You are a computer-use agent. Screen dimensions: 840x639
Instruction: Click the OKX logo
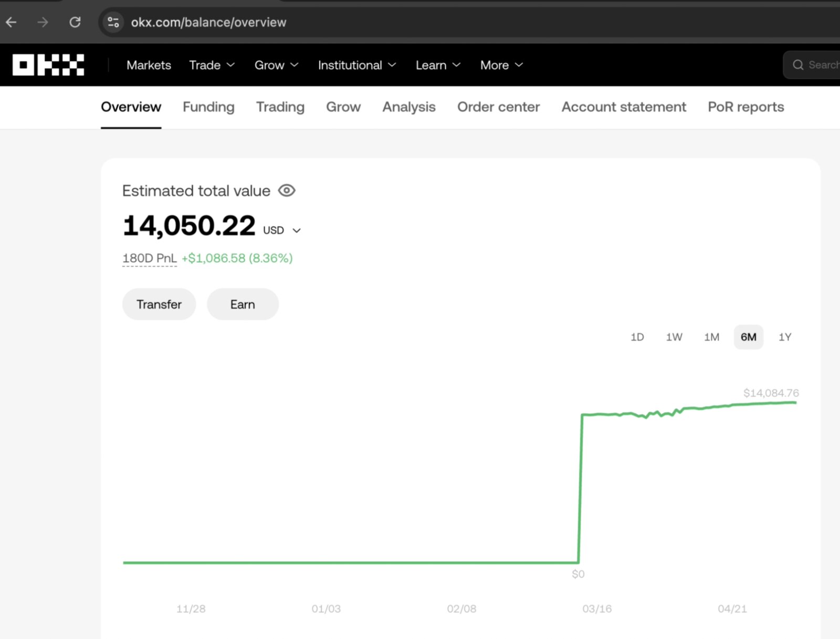[48, 65]
